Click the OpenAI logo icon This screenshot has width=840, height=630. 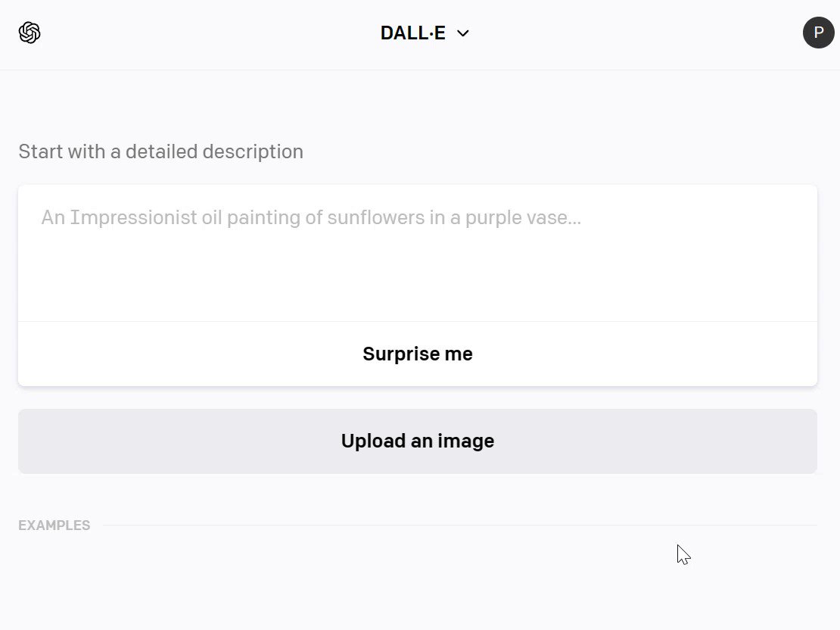[x=30, y=33]
